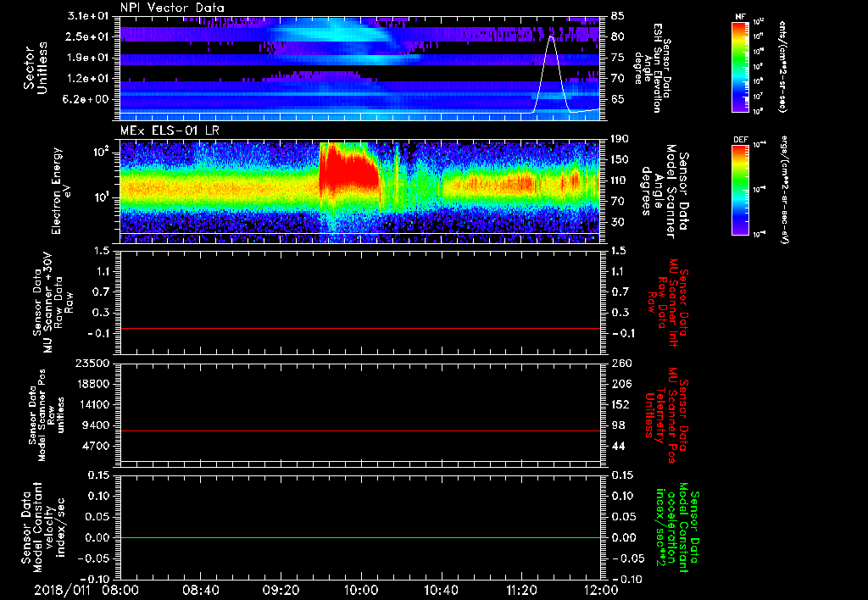Click the '11:20' time axis label
Screen dimensions: 868x600
(521, 590)
